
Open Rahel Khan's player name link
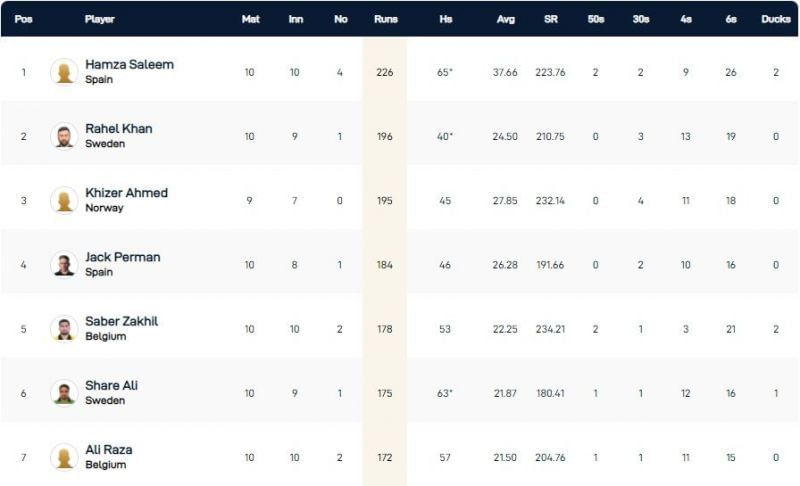119,129
